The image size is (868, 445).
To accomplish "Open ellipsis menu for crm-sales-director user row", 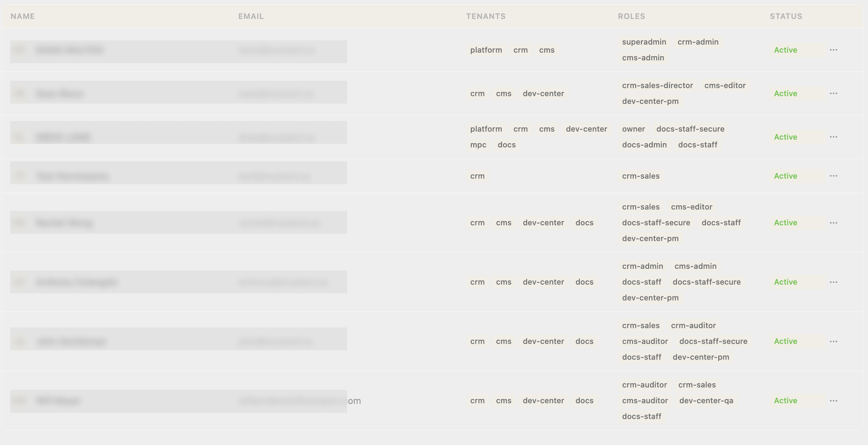I will pyautogui.click(x=833, y=93).
